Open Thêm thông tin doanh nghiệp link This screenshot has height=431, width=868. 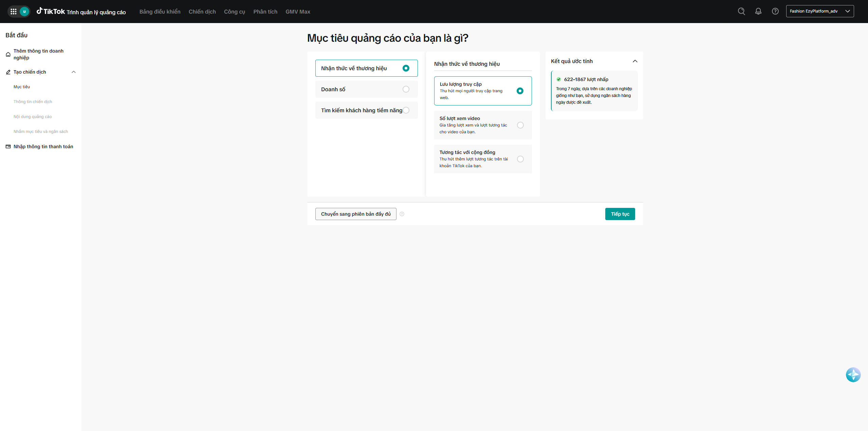[39, 54]
